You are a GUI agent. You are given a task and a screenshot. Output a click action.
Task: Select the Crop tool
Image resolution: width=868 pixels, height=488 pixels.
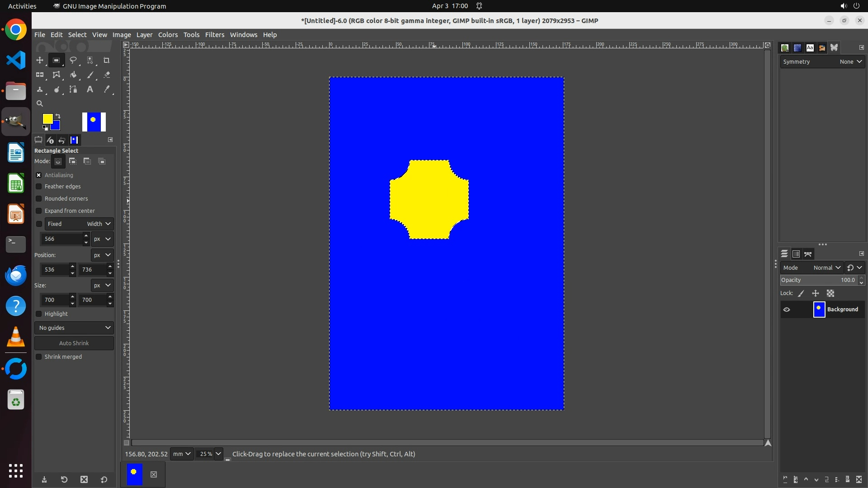coord(106,60)
